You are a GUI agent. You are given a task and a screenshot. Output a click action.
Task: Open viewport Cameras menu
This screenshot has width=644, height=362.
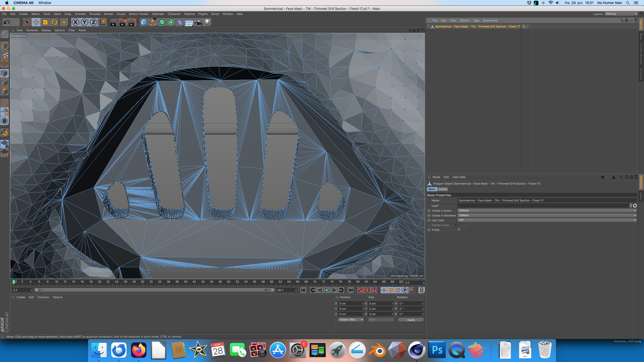(x=32, y=30)
